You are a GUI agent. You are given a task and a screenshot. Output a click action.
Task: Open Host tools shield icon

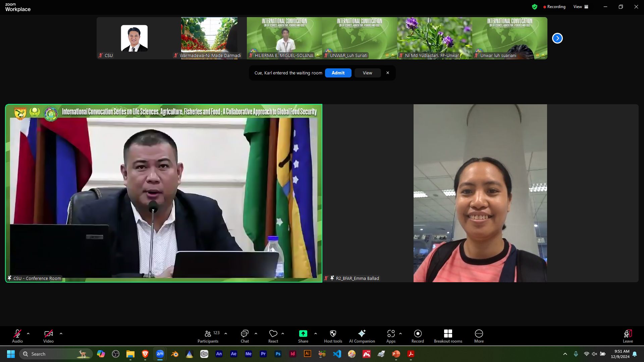[333, 334]
